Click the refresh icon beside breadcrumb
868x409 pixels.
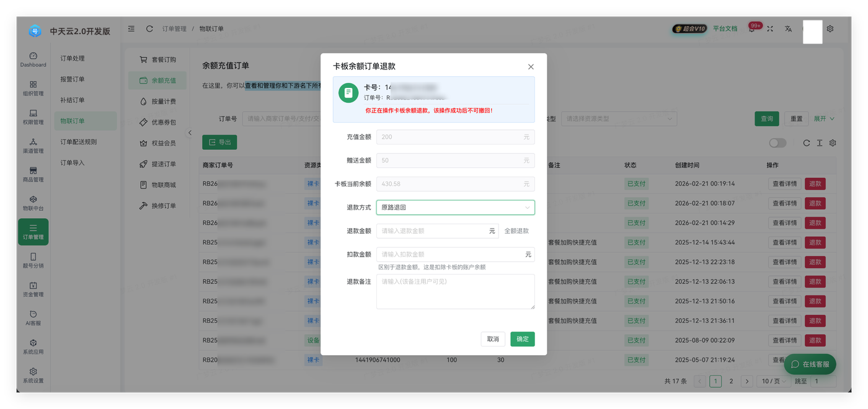pyautogui.click(x=149, y=29)
